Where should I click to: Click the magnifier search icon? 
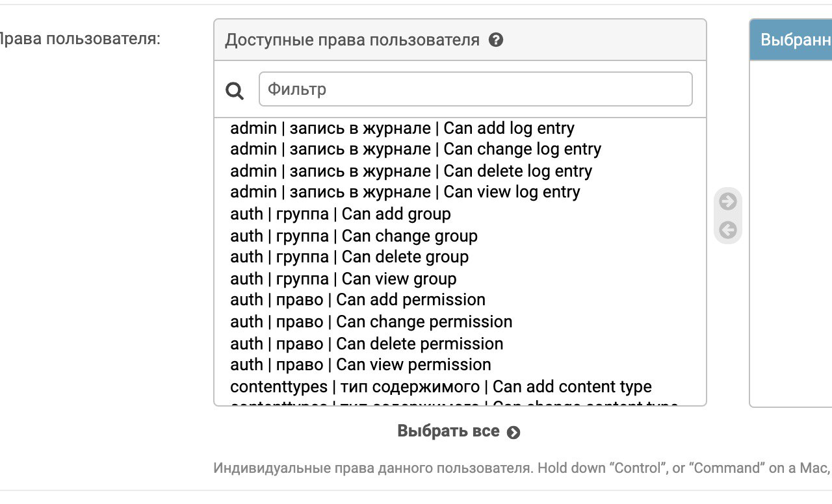235,91
